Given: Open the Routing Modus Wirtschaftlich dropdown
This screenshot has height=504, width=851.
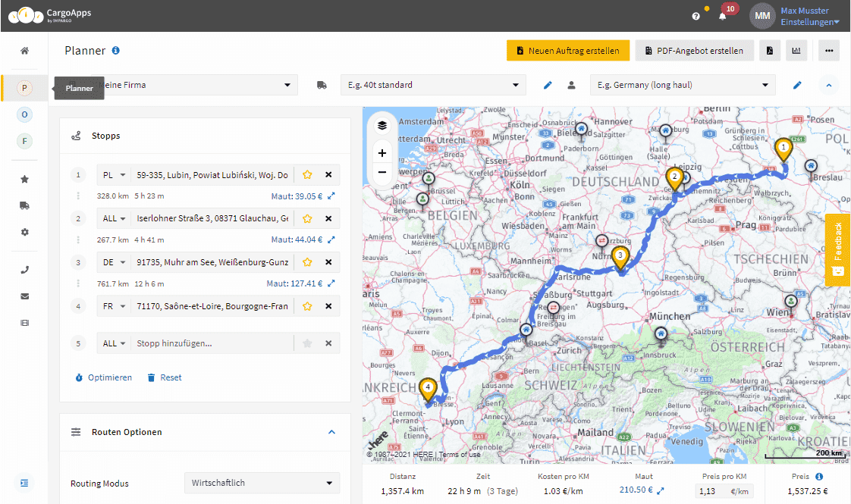Looking at the screenshot, I should [262, 483].
